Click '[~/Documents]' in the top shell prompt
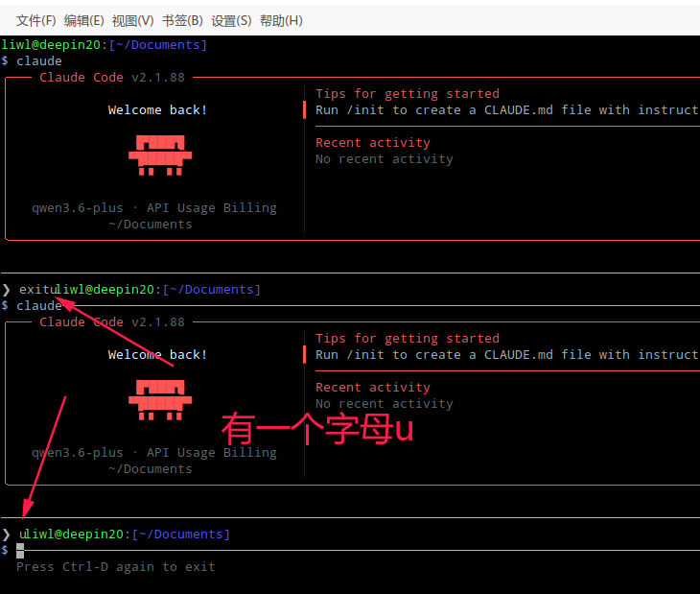The width and height of the screenshot is (700, 594). click(158, 45)
